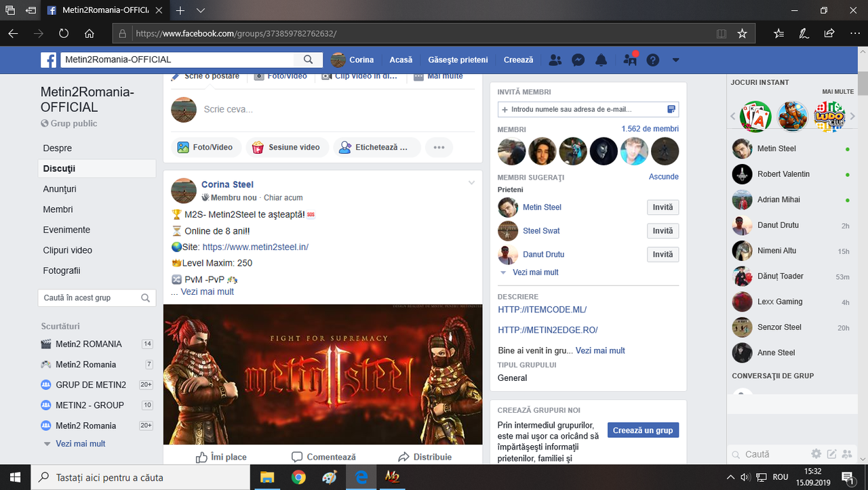868x490 pixels.
Task: Go to the browser home icon
Action: tap(89, 33)
